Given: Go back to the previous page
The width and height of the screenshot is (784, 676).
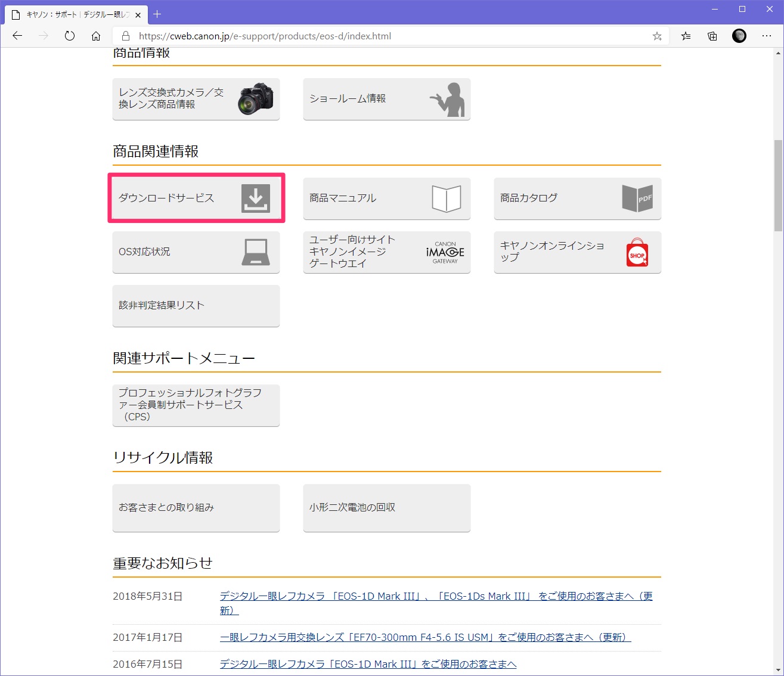Looking at the screenshot, I should tap(17, 36).
